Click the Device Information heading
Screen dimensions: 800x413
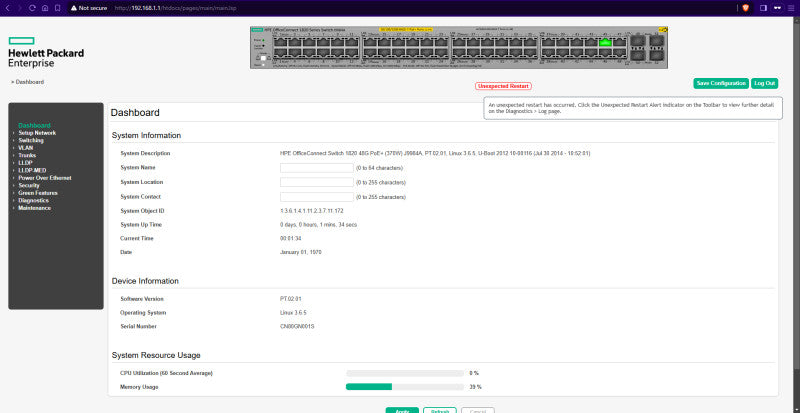coord(145,281)
